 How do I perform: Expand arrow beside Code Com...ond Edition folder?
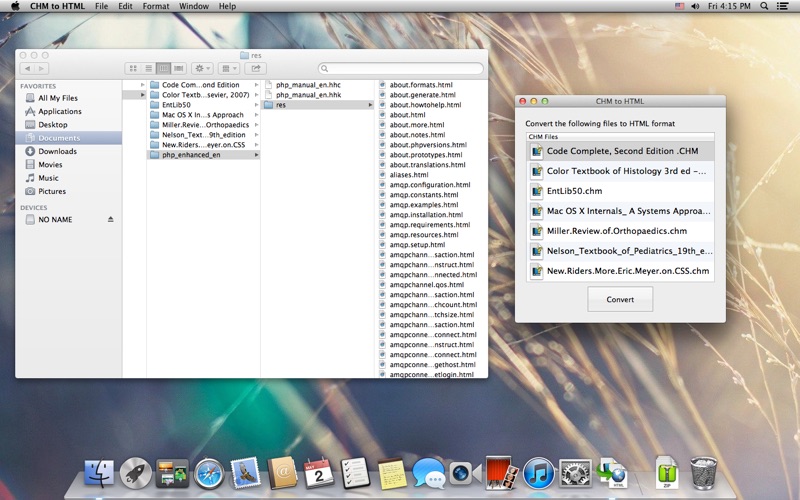click(x=257, y=85)
